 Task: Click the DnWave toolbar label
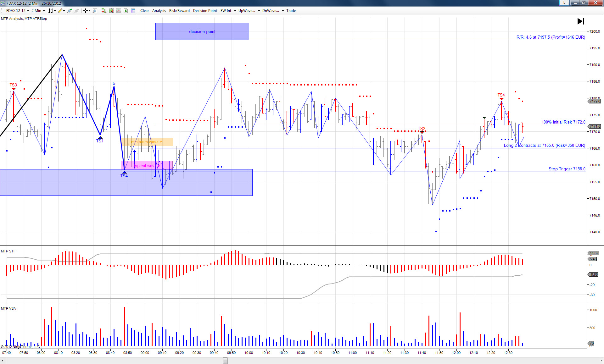point(271,11)
